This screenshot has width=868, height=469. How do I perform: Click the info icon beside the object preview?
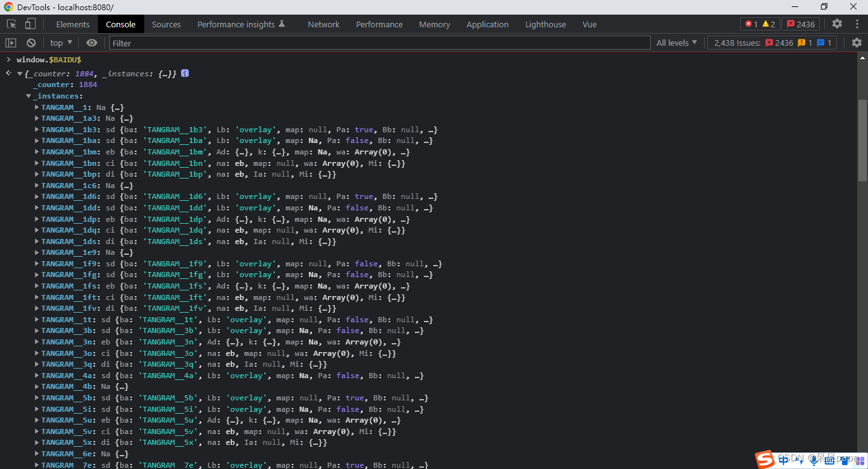point(185,74)
